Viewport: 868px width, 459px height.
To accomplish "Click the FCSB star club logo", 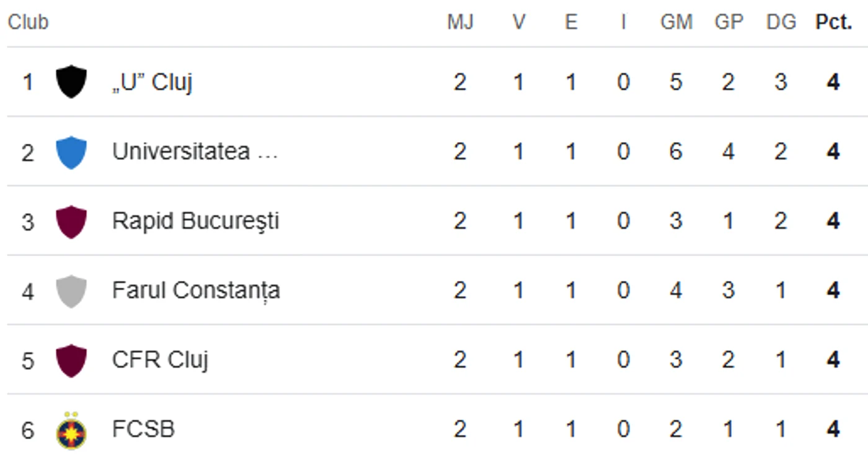I will [x=71, y=430].
